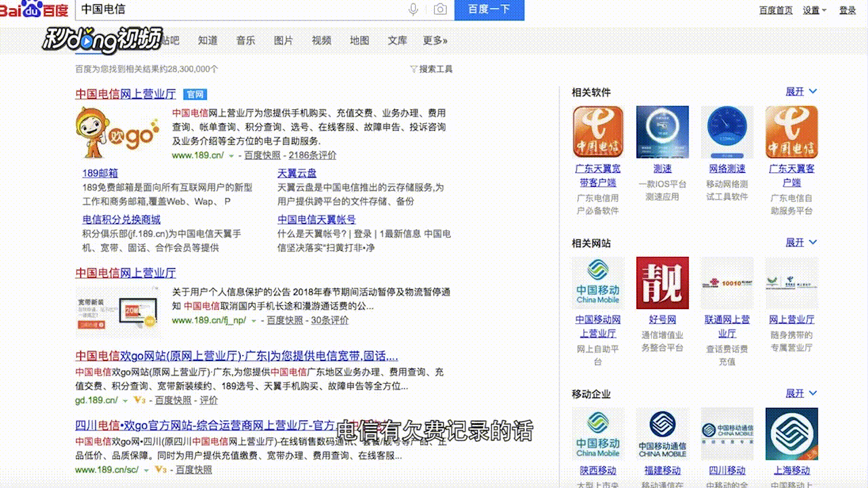
Task: Open dropdown arrow beside www.189.cn/fj_np/
Action: 254,321
